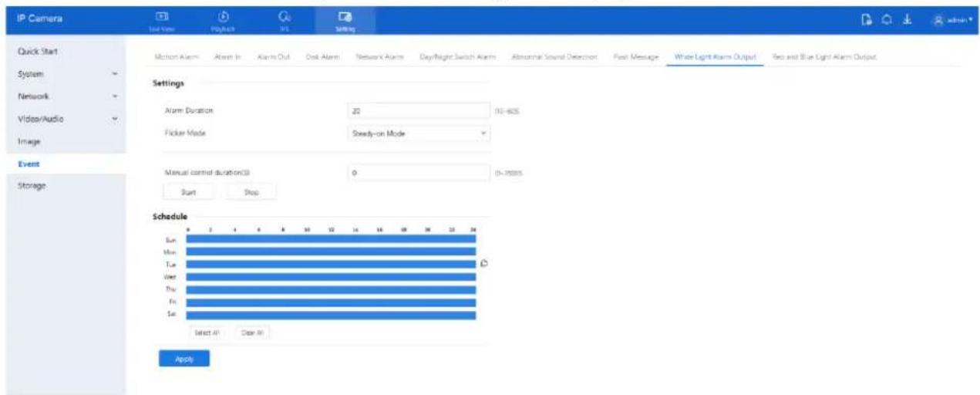Open the alarm bell notifications

click(888, 21)
